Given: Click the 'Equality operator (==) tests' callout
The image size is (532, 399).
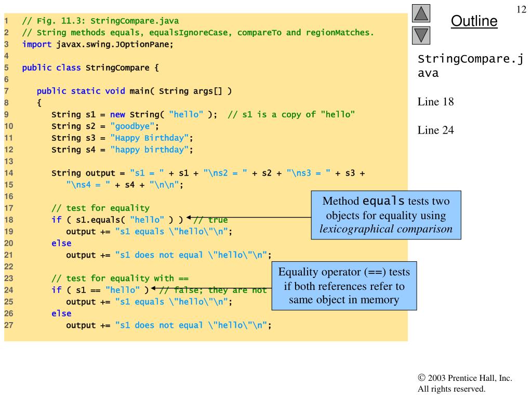Looking at the screenshot, I should [x=344, y=286].
